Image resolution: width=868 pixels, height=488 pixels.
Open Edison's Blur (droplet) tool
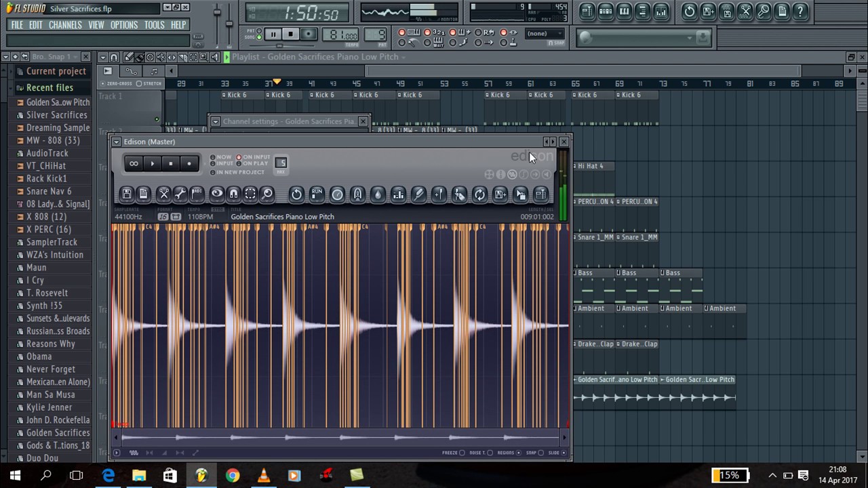coord(378,195)
